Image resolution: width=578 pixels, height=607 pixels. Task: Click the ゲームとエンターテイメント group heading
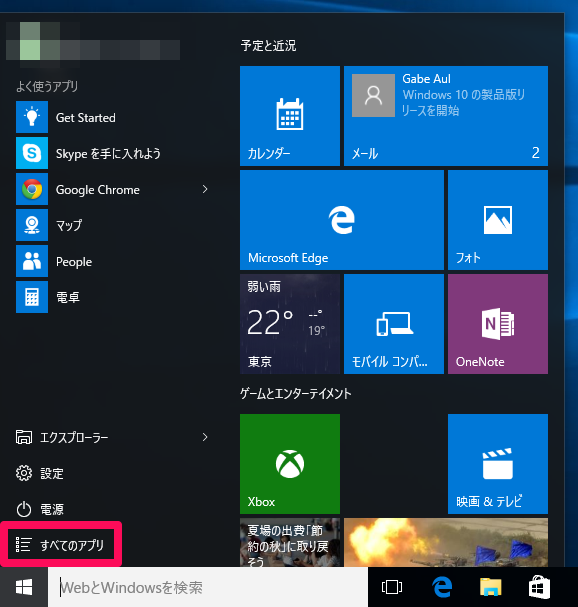tap(296, 394)
